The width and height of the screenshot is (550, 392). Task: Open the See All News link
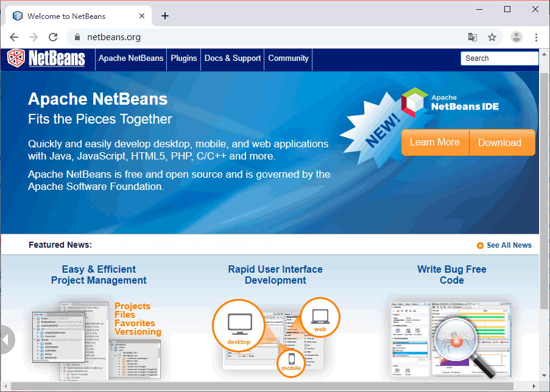509,245
